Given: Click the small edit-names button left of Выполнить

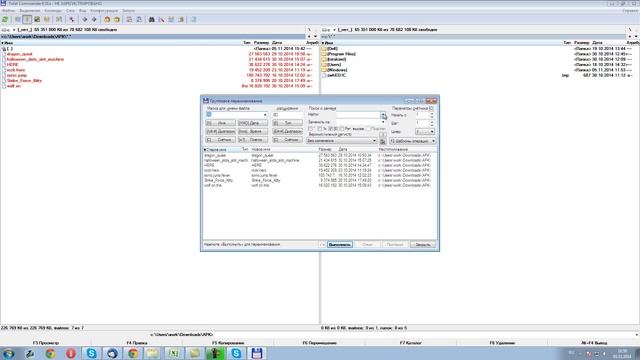Looking at the screenshot, I should [322, 244].
